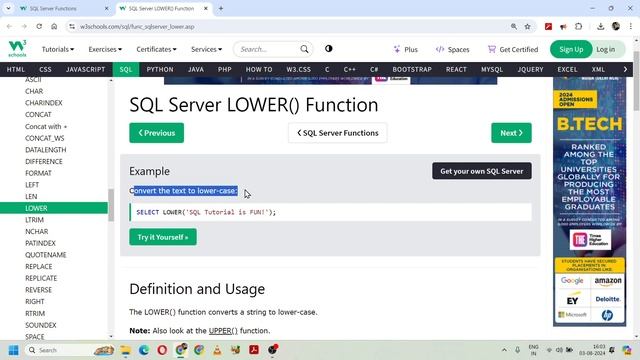This screenshot has width=640, height=360.
Task: Open DATALENGTH in the sidebar
Action: coord(46,150)
